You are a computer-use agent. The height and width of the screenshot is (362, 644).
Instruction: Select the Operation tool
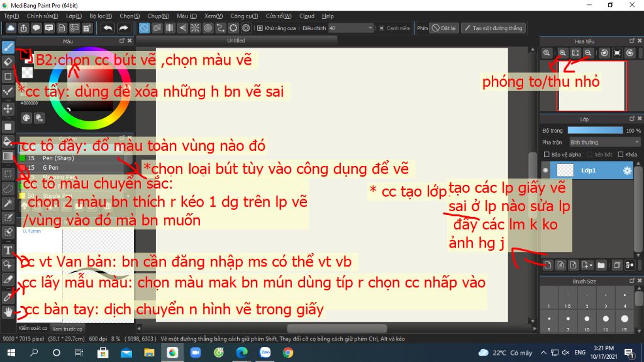pyautogui.click(x=8, y=265)
